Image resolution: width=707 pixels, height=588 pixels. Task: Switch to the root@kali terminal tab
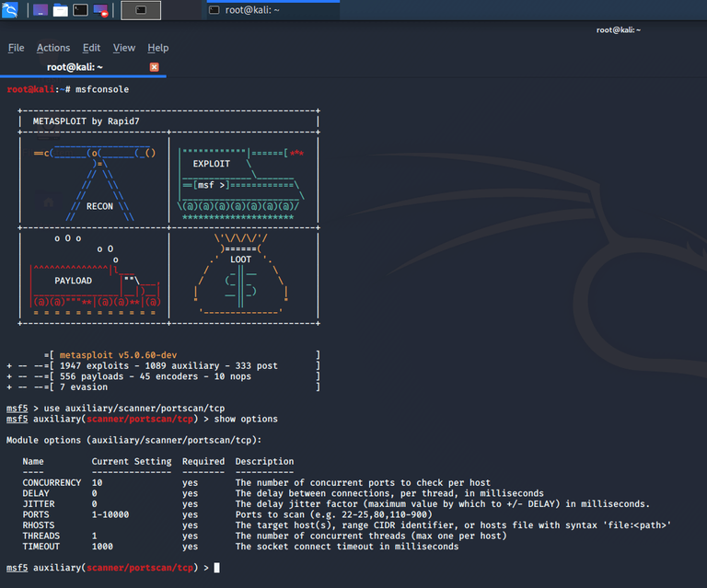click(75, 67)
